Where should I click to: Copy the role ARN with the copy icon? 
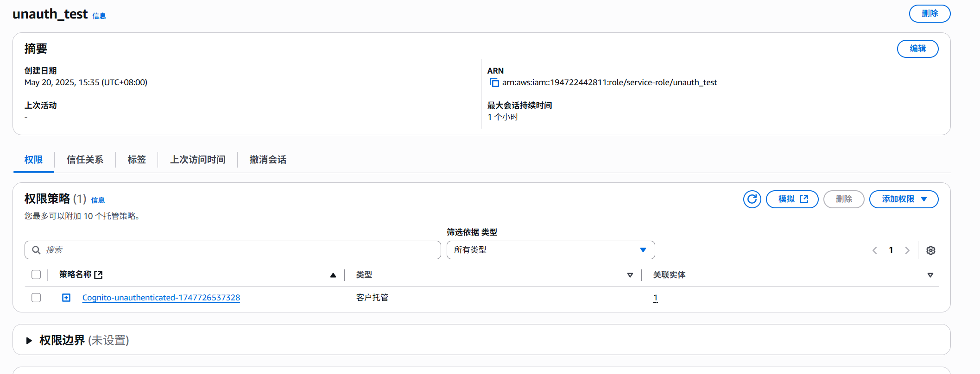(494, 83)
